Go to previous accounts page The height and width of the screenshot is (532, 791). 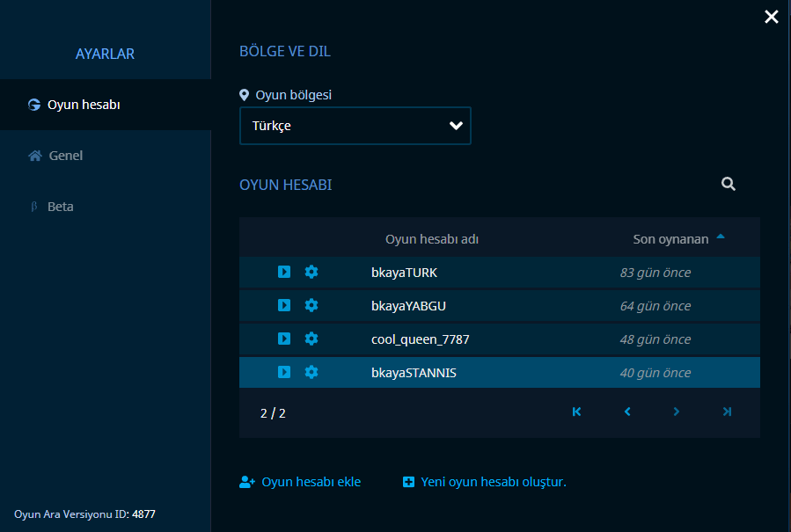pos(627,412)
